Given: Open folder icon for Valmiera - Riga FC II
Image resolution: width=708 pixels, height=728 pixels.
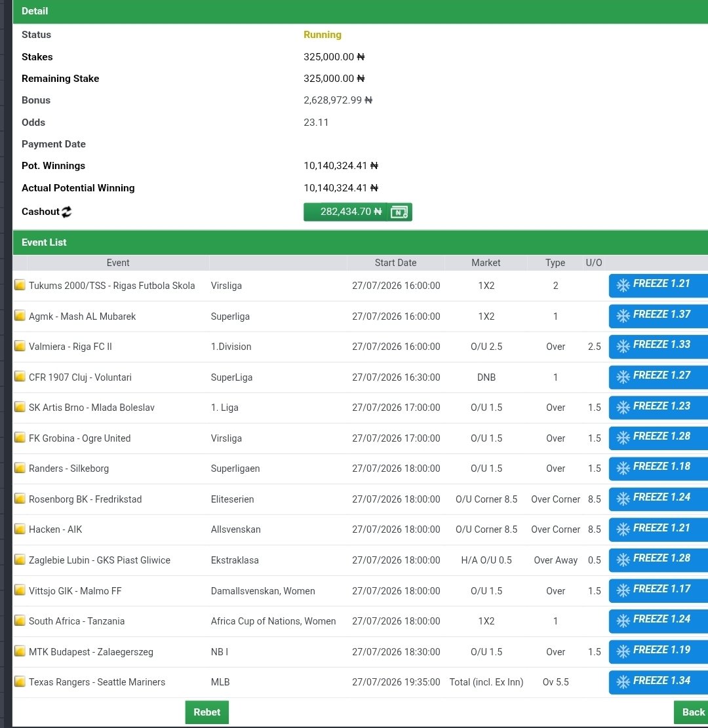Looking at the screenshot, I should pos(20,346).
